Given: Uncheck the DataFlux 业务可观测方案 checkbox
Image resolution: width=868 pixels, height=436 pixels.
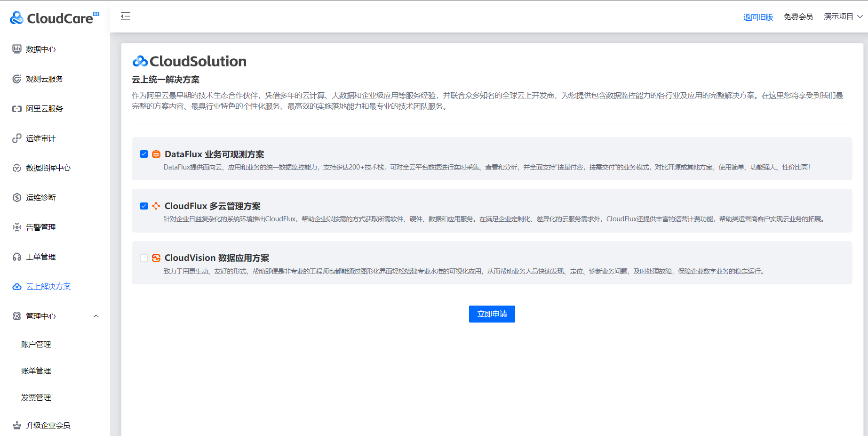Looking at the screenshot, I should pos(144,154).
